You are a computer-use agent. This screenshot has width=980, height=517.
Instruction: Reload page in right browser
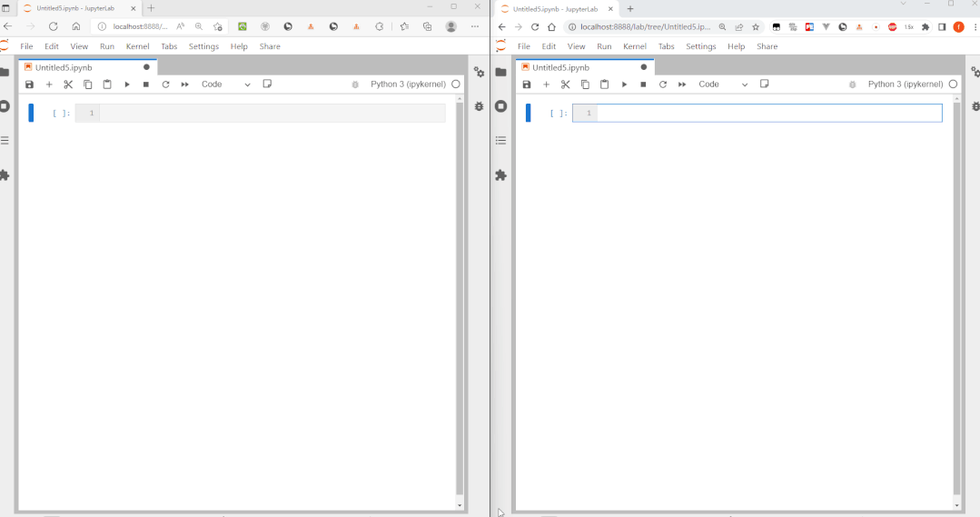tap(535, 27)
